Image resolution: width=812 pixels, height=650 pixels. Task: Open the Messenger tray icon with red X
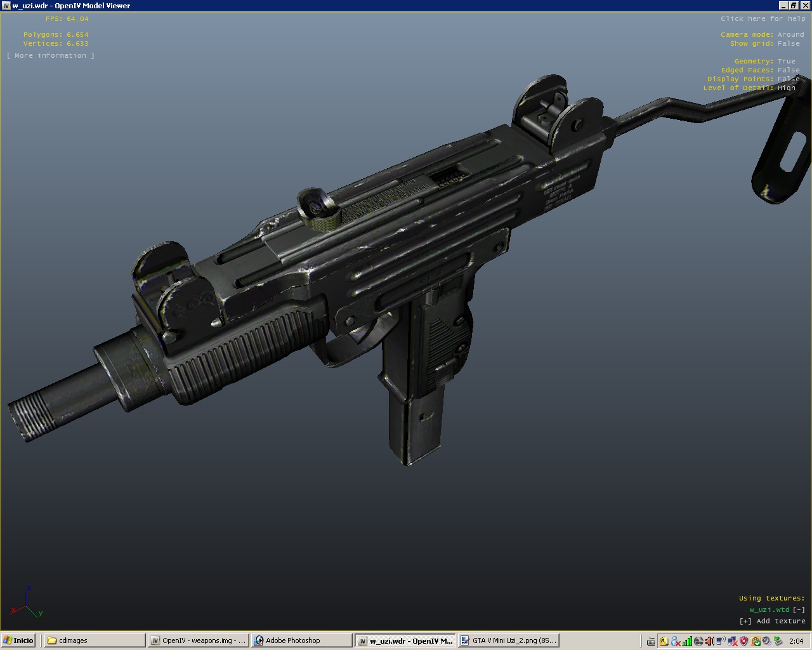(x=675, y=641)
